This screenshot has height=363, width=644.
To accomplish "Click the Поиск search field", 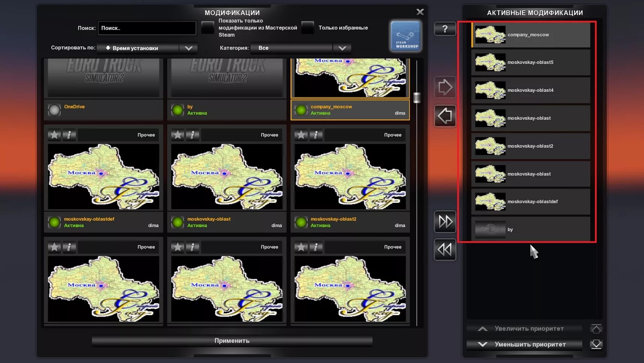I will (x=147, y=28).
